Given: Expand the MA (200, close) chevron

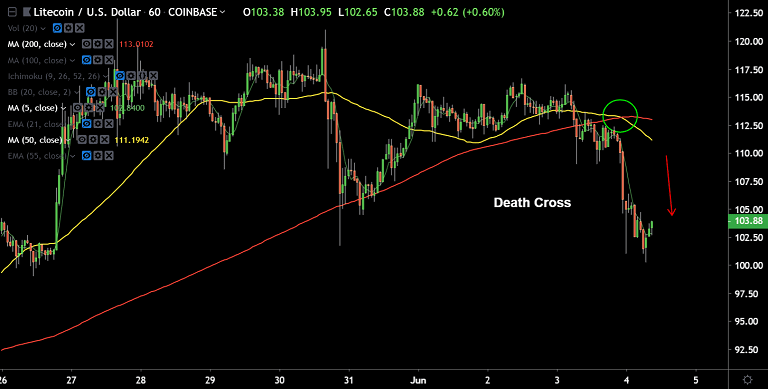Looking at the screenshot, I should 72,45.
